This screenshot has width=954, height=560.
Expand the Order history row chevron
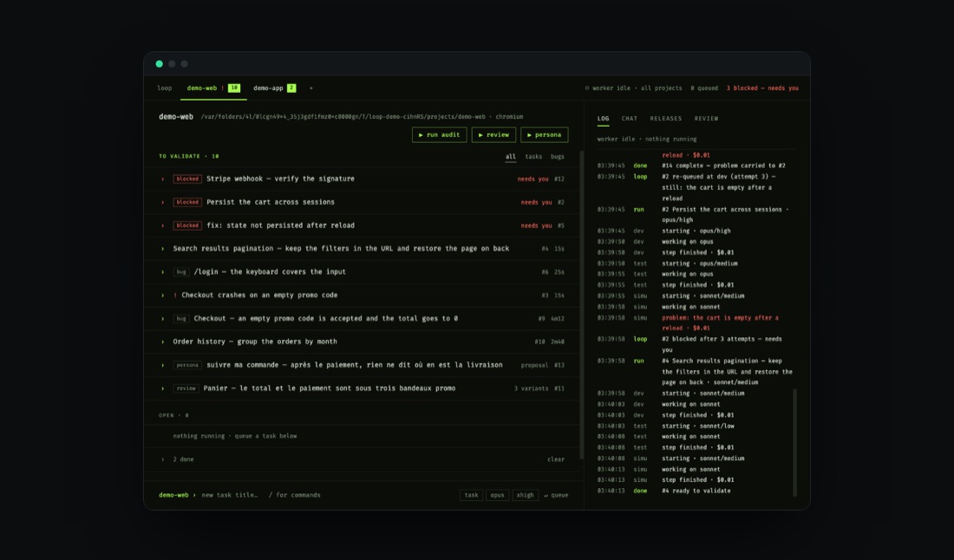point(162,342)
